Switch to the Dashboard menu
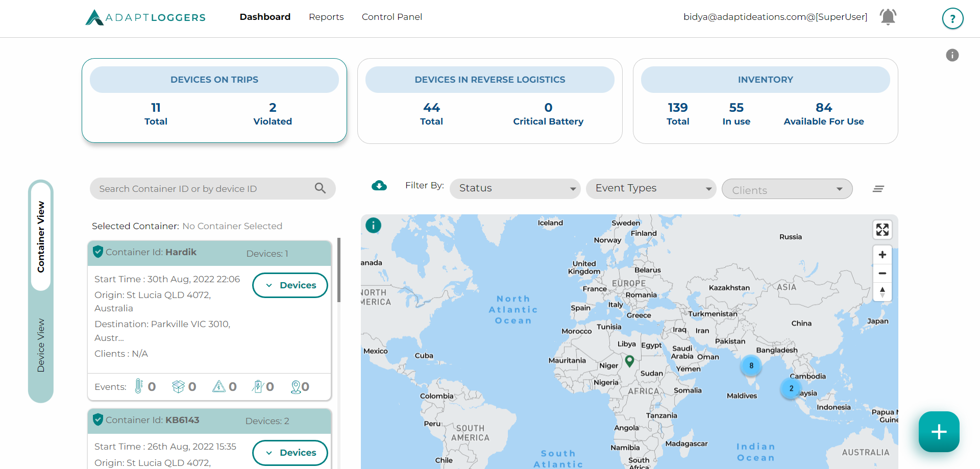980x469 pixels. 265,17
